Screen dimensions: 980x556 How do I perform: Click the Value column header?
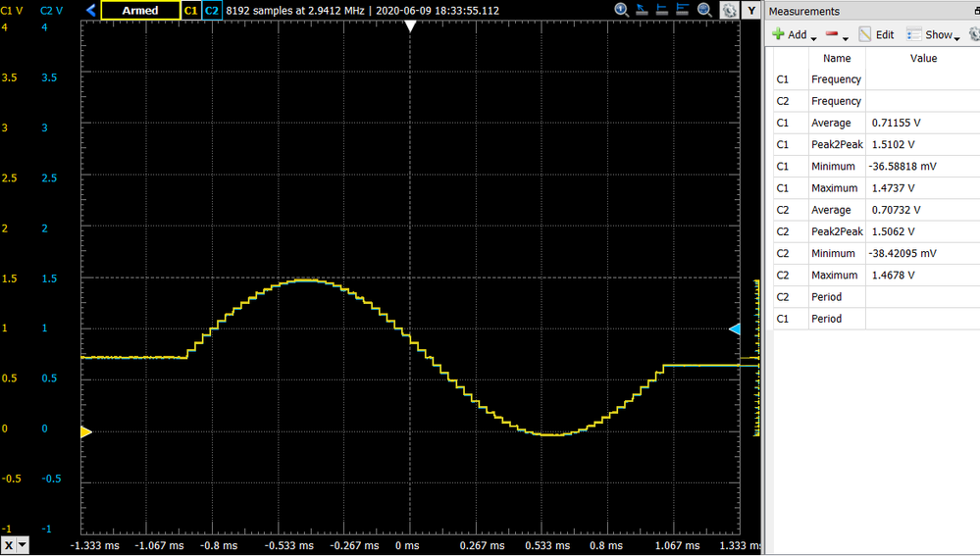click(923, 58)
